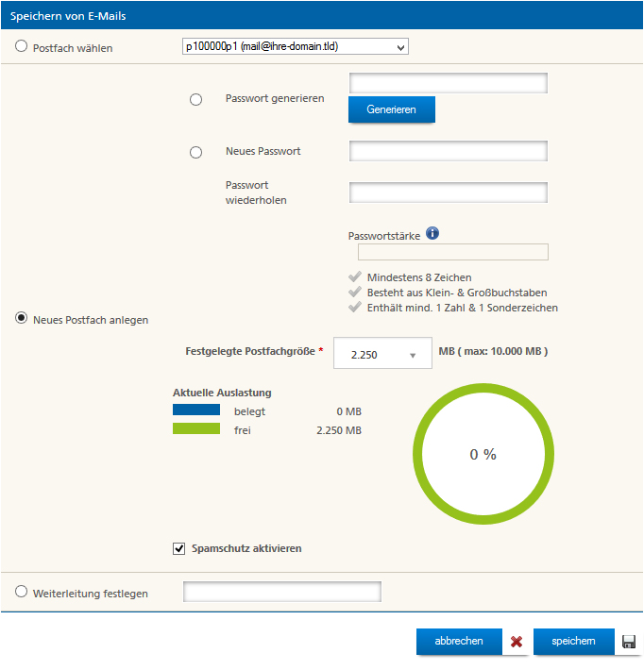644x670 pixels.
Task: Click the Speichern von E-Mails header
Action: pos(68,16)
